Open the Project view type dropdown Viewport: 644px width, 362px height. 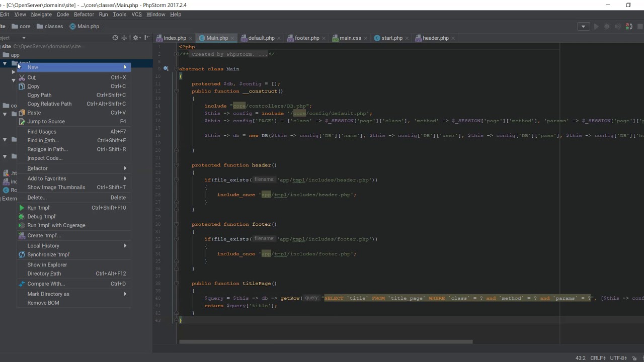[24, 38]
